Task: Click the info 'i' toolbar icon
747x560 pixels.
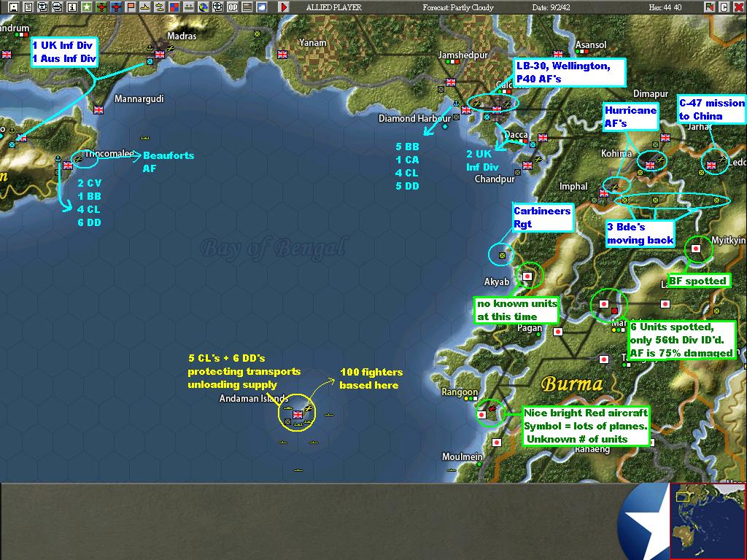Action: tap(72, 7)
